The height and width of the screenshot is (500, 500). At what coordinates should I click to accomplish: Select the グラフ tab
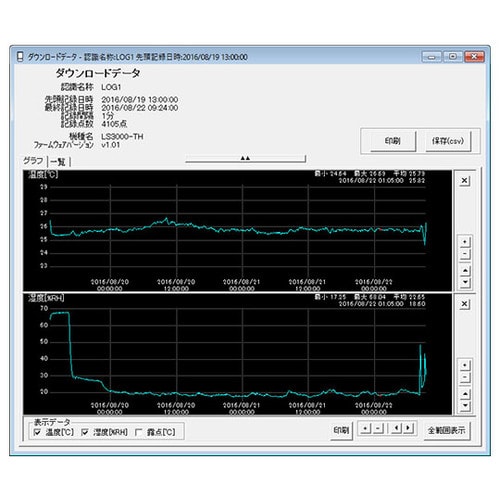click(33, 161)
